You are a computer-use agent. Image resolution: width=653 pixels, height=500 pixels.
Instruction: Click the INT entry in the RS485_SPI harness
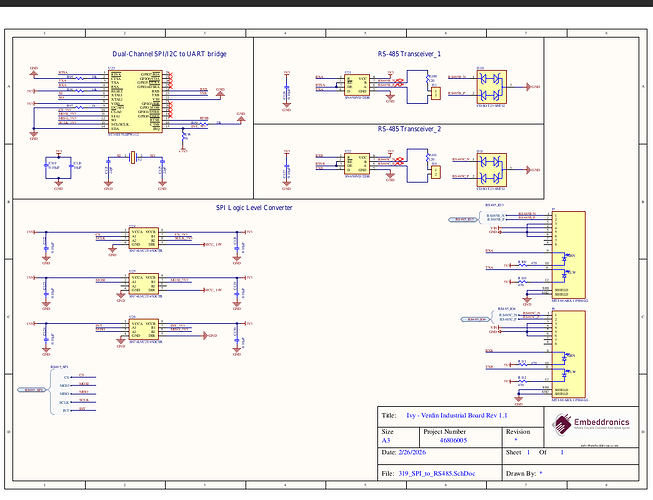(x=66, y=410)
